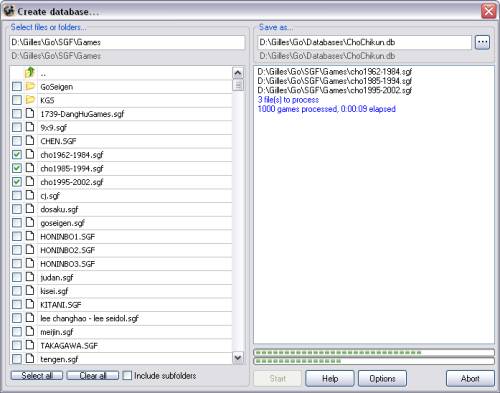Select the kisei.sgf file icon
Image resolution: width=500 pixels, height=393 pixels.
30,291
